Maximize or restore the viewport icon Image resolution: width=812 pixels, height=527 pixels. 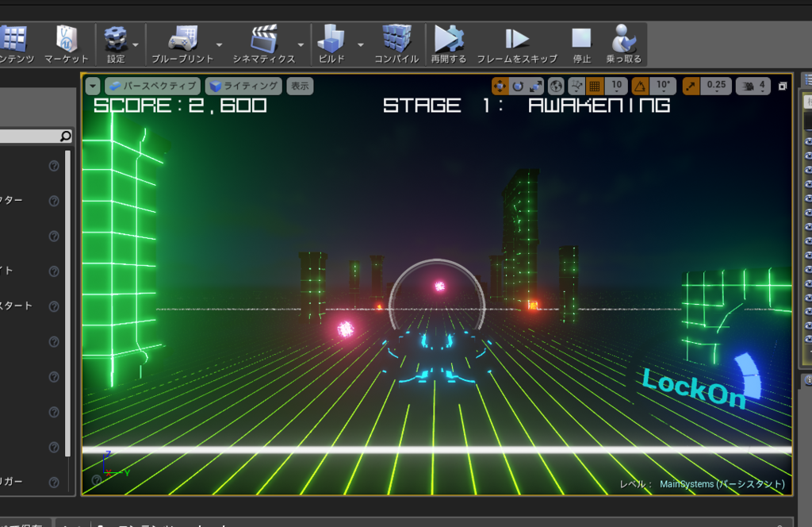tap(783, 86)
